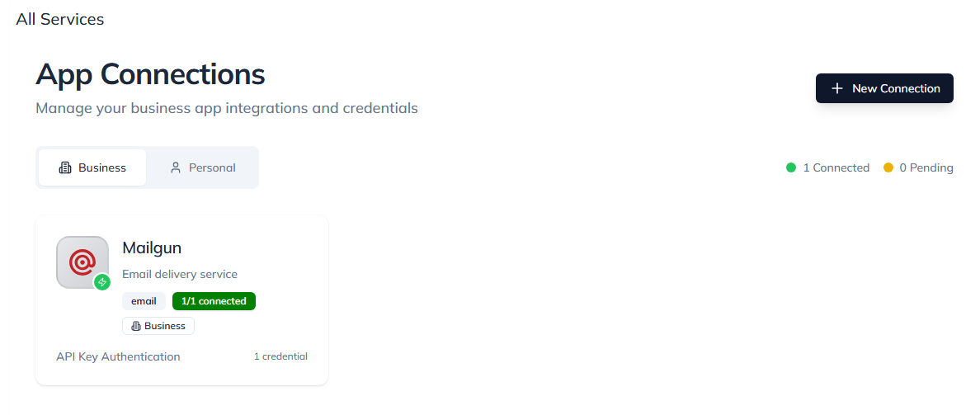Image resolution: width=980 pixels, height=415 pixels.
Task: Switch to the Personal tab
Action: pos(203,167)
